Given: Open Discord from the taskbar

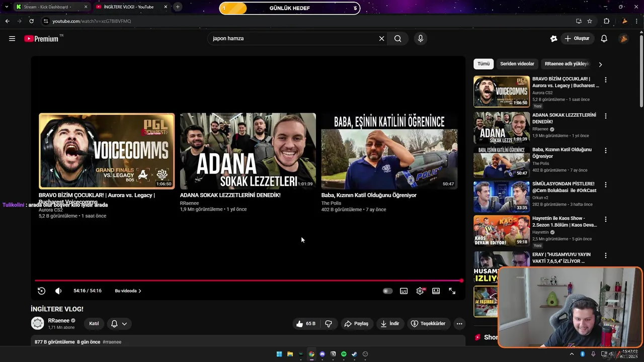Looking at the screenshot, I should pos(323,354).
